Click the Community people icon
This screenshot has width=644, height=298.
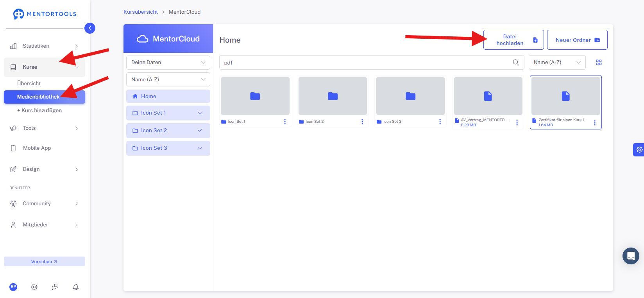13,204
